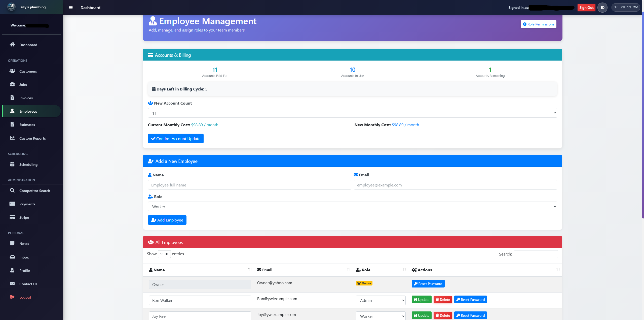Viewport: 644px width, 320px height.
Task: Open Jobs in the sidebar
Action: tap(31, 85)
